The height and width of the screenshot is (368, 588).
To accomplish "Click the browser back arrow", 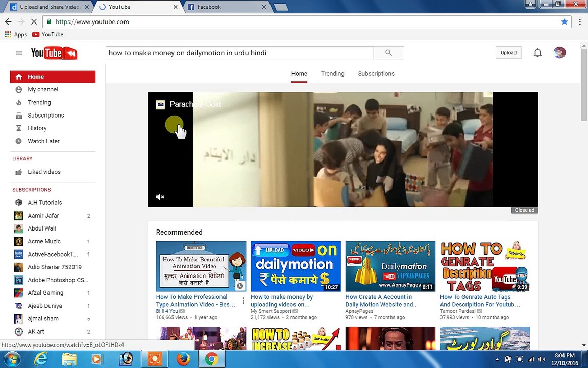I will (x=8, y=22).
